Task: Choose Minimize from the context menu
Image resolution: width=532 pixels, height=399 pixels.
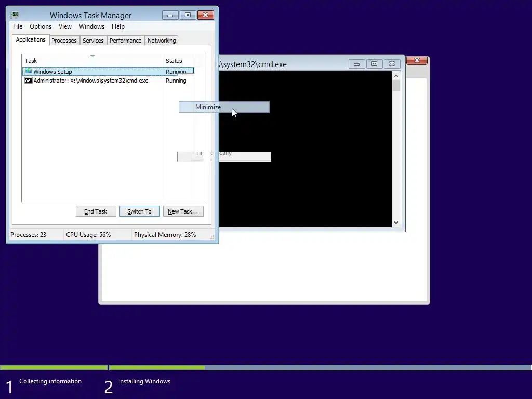Action: 224,107
